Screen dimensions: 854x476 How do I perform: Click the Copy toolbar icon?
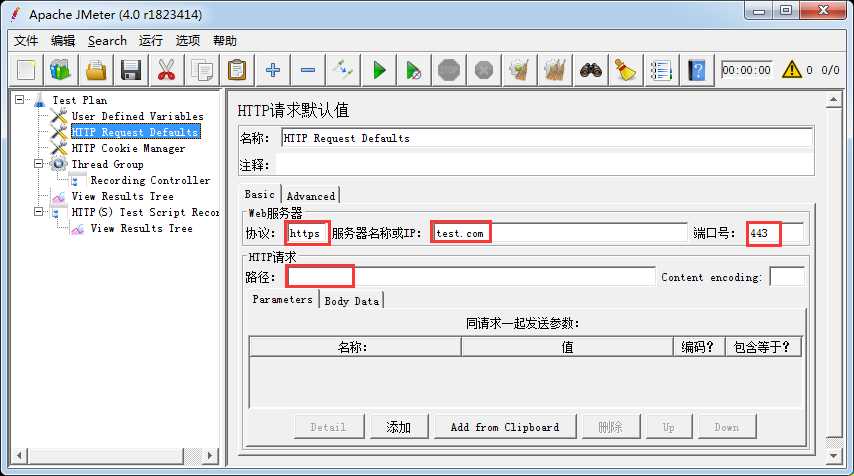point(202,70)
